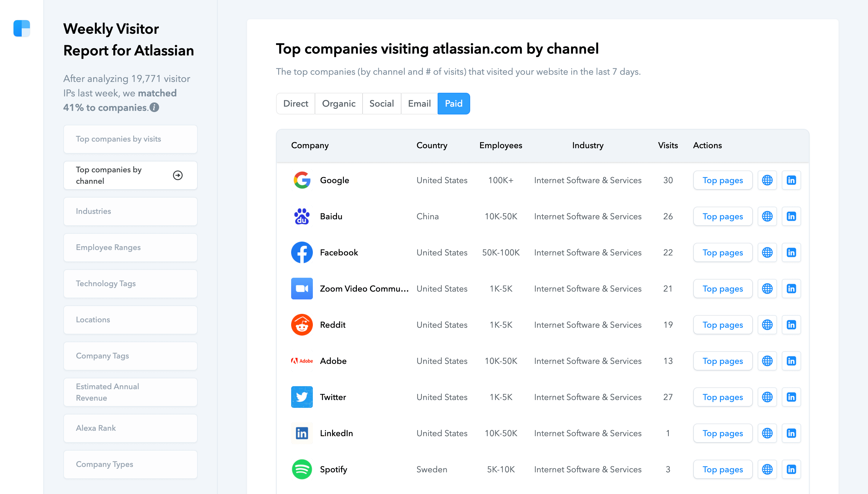868x494 pixels.
Task: Click the globe icon for Twitter
Action: [x=767, y=397]
